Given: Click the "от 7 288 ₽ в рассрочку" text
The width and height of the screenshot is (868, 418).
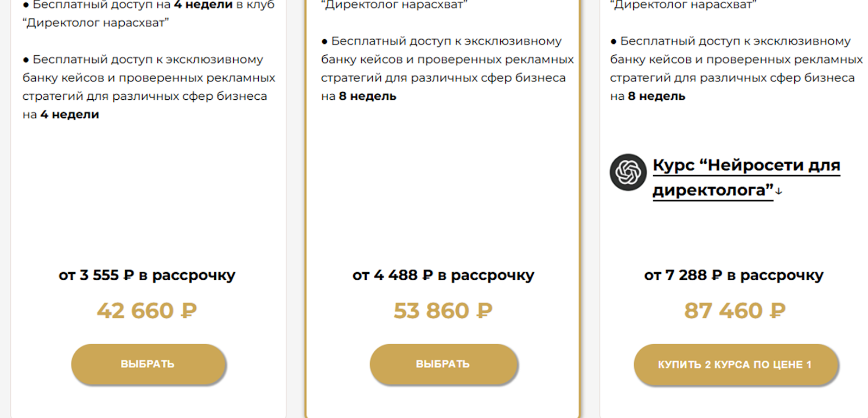Looking at the screenshot, I should 733,275.
